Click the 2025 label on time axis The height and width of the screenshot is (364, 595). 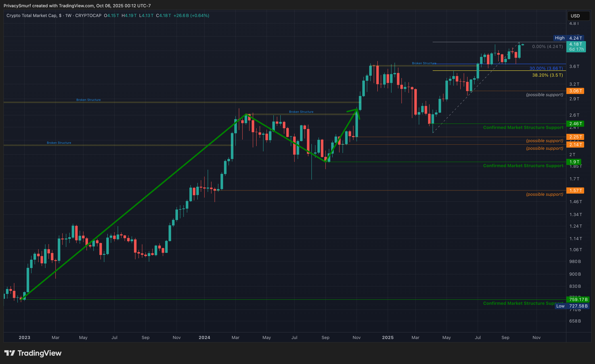pyautogui.click(x=387, y=337)
